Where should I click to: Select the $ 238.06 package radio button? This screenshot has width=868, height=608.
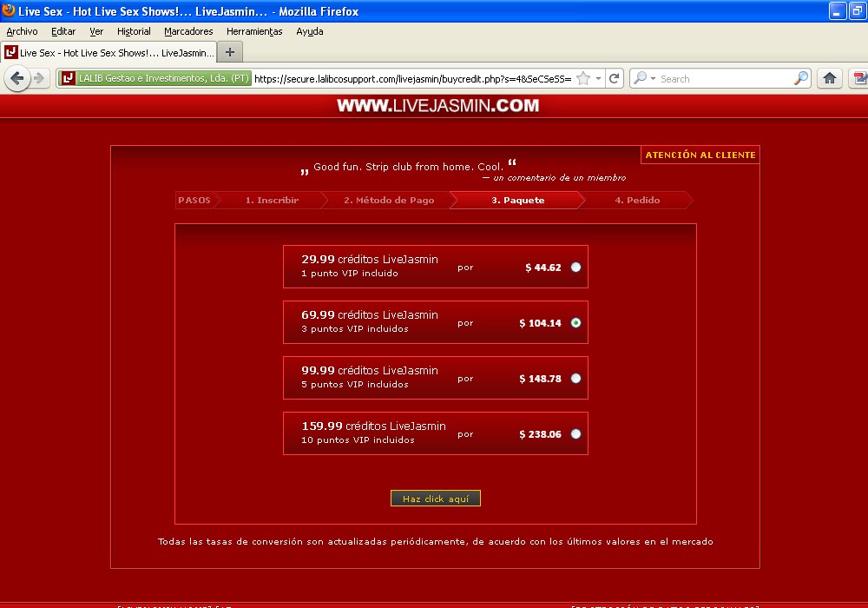coord(575,433)
